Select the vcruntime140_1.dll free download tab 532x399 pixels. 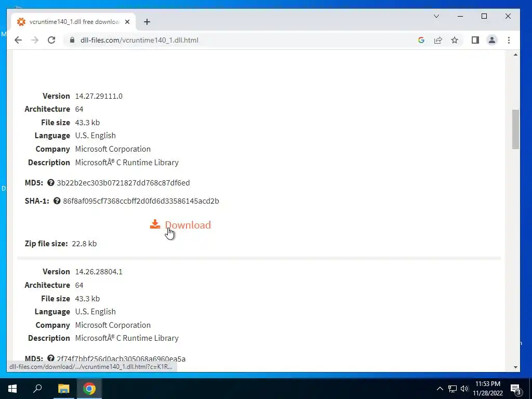[74, 22]
